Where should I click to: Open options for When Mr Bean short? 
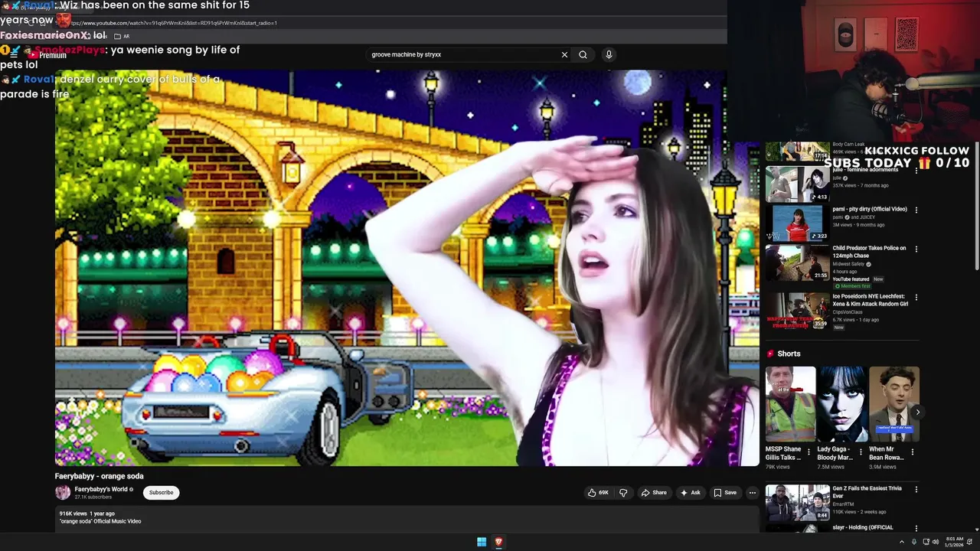[913, 452]
